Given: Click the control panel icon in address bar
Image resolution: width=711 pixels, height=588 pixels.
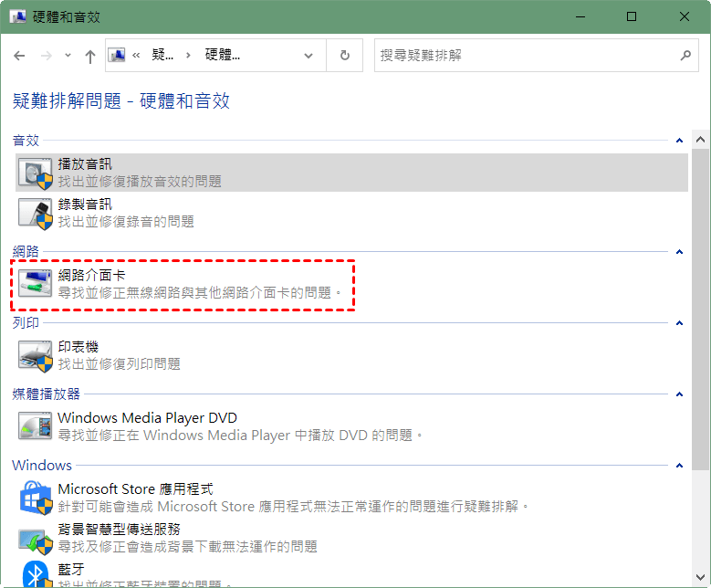Looking at the screenshot, I should pyautogui.click(x=117, y=56).
